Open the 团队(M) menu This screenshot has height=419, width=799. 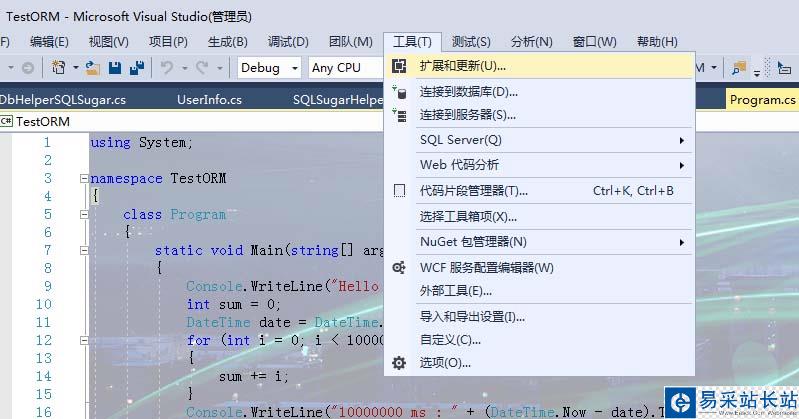pos(351,41)
